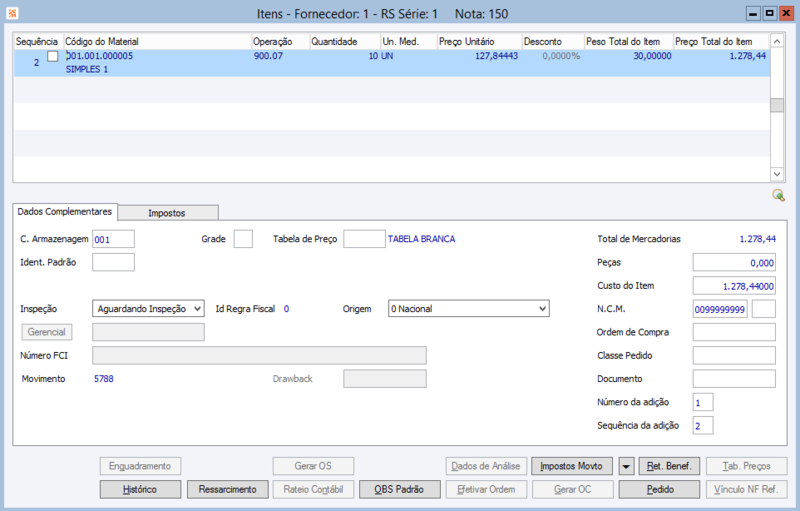Open OBS Padrão
Viewport: 800px width, 511px height.
[x=400, y=489]
